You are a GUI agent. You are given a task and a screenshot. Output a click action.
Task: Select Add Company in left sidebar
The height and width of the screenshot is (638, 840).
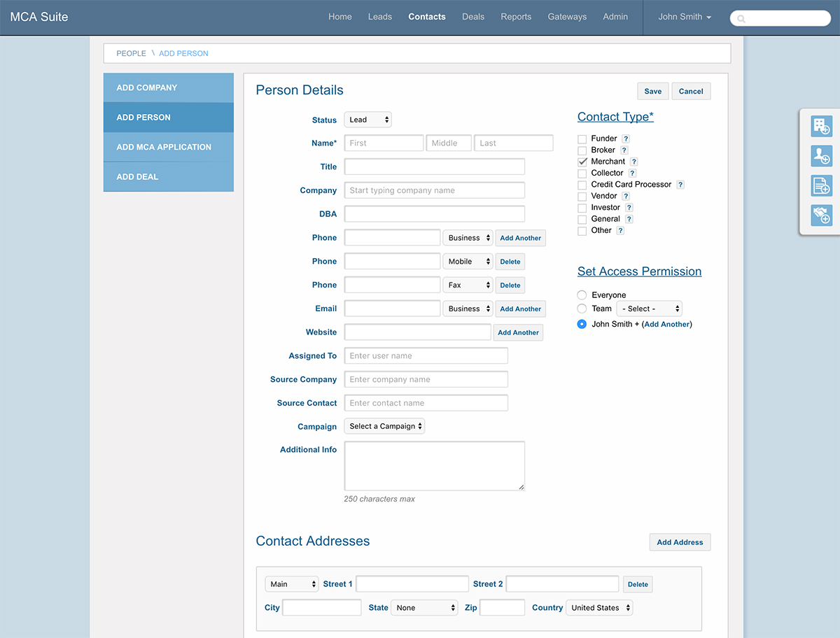(x=169, y=87)
